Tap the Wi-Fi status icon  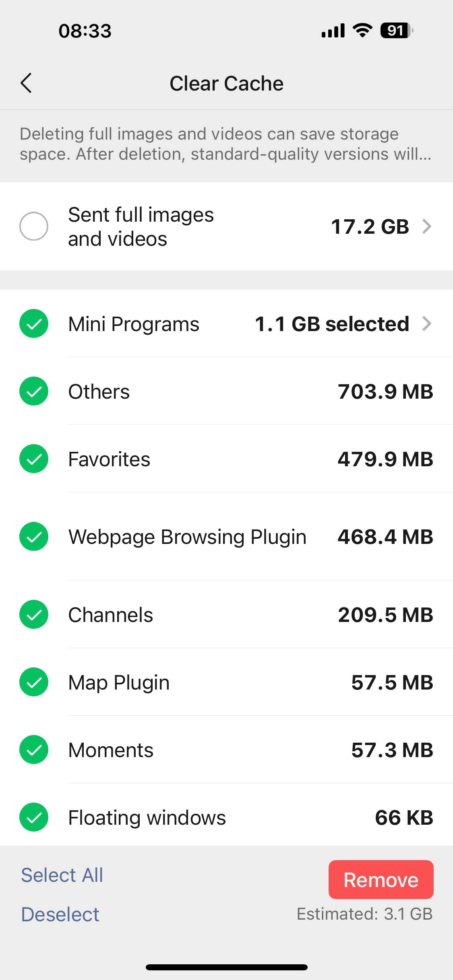[x=362, y=31]
